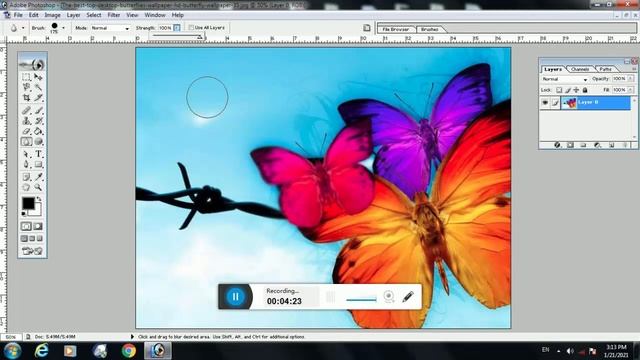Screen dimensions: 640x360
Task: Switch to the Channels tab
Action: click(580, 69)
